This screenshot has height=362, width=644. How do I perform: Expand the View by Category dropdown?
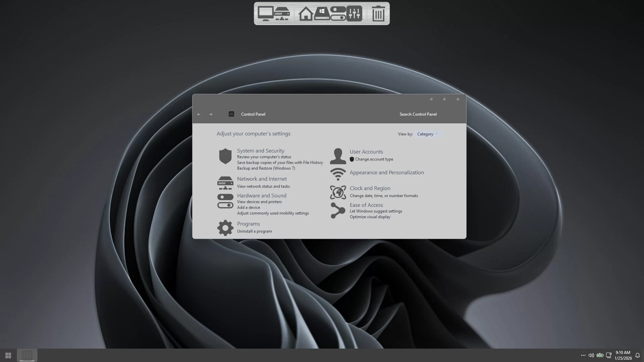[427, 134]
